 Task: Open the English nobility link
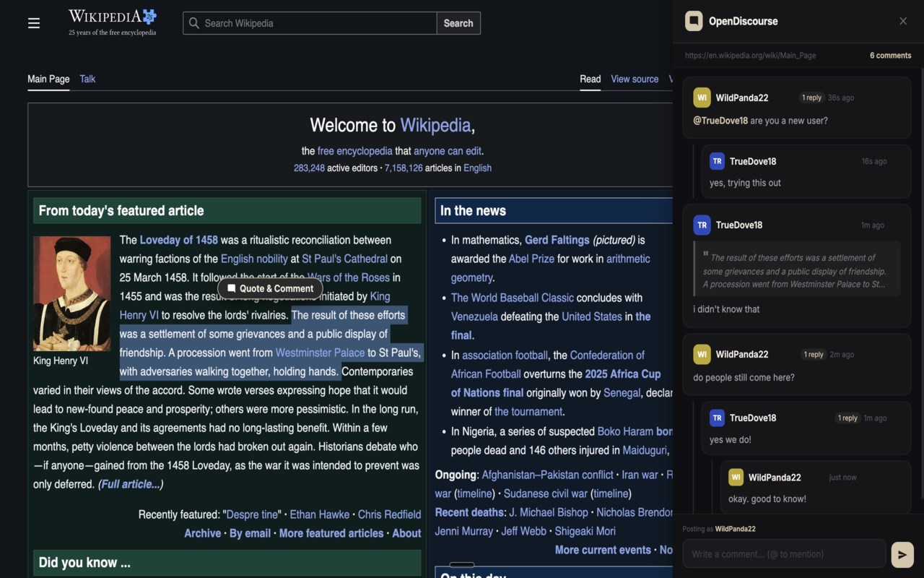point(254,259)
